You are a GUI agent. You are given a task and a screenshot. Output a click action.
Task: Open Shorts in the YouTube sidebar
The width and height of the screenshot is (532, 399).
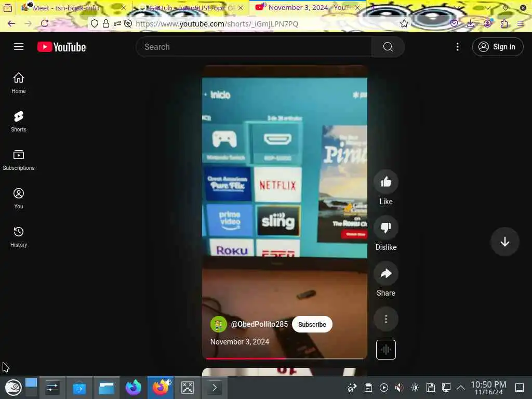point(19,122)
